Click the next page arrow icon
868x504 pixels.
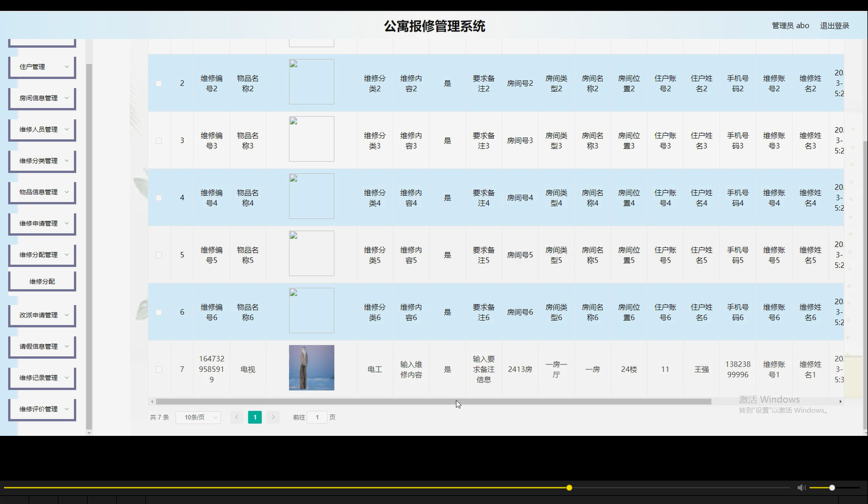[273, 417]
